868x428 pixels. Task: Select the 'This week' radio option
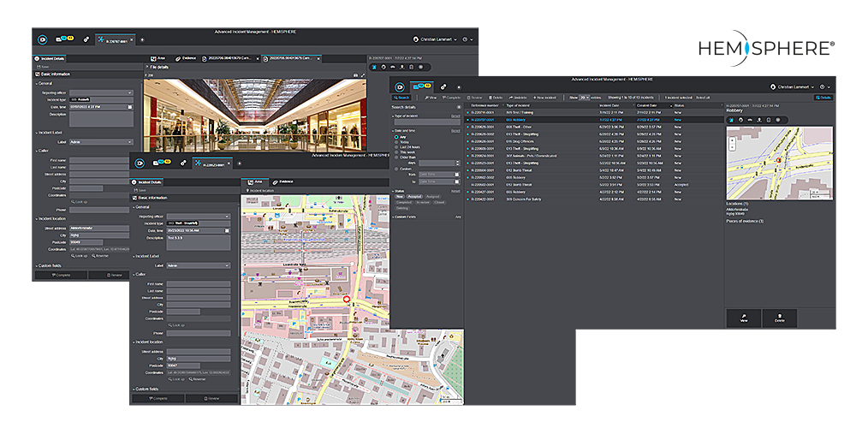(x=396, y=152)
